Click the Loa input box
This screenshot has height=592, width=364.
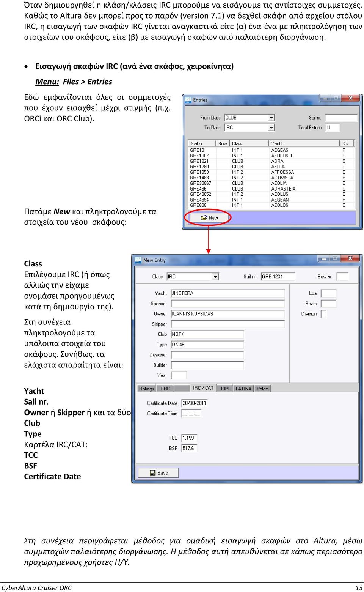tap(328, 293)
